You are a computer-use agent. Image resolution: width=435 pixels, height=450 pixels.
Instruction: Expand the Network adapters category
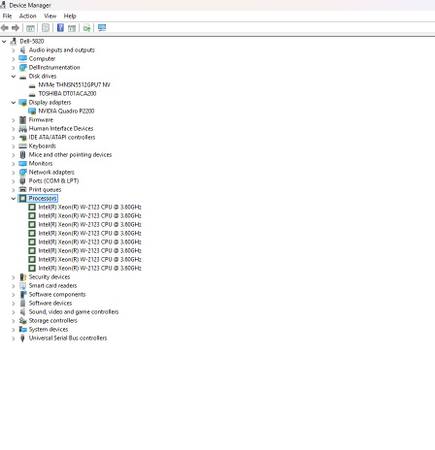13,173
